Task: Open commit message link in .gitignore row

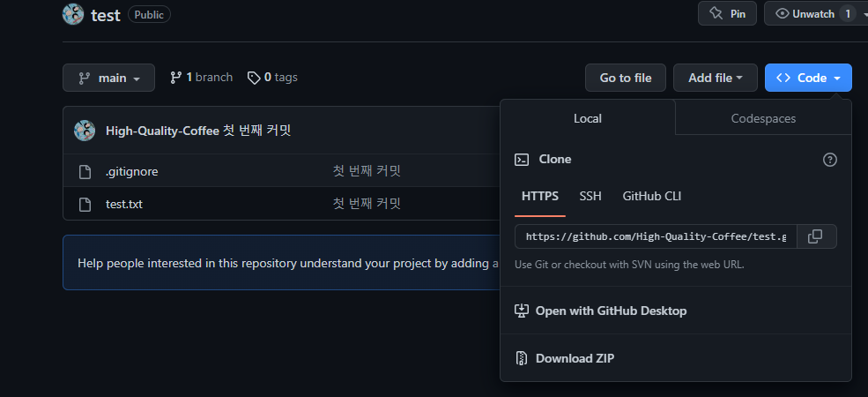Action: click(367, 171)
